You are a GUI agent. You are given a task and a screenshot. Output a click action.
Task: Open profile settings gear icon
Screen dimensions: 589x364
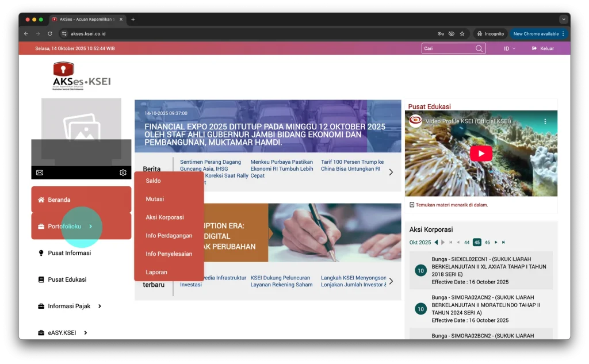point(123,173)
